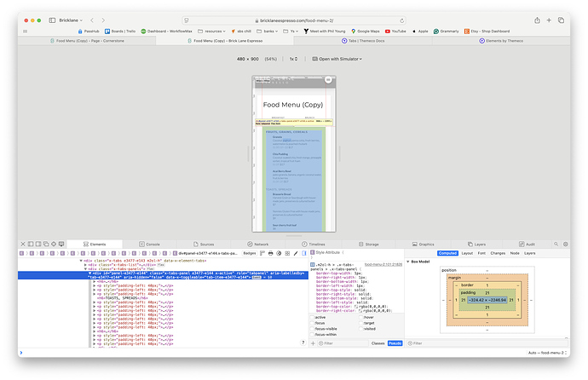This screenshot has height=380, width=588.
Task: Collapse the x-tabs e3477-e143 div node
Action: click(81, 261)
